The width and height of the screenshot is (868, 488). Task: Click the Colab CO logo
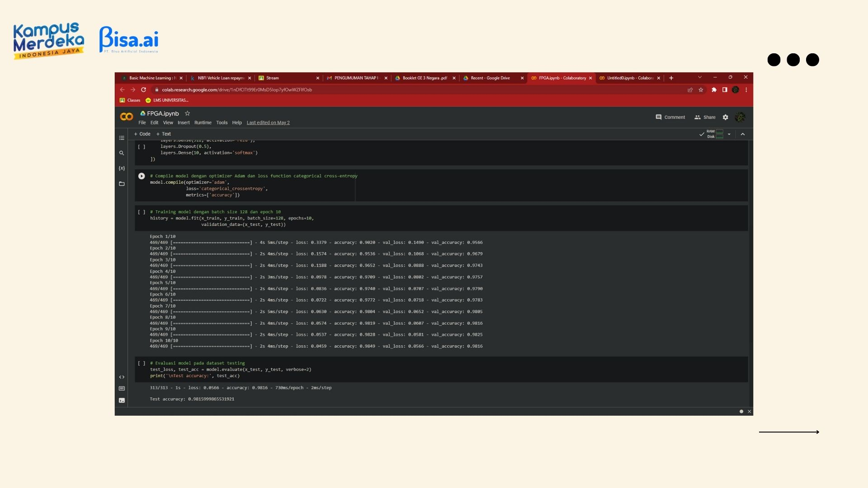[x=127, y=117]
